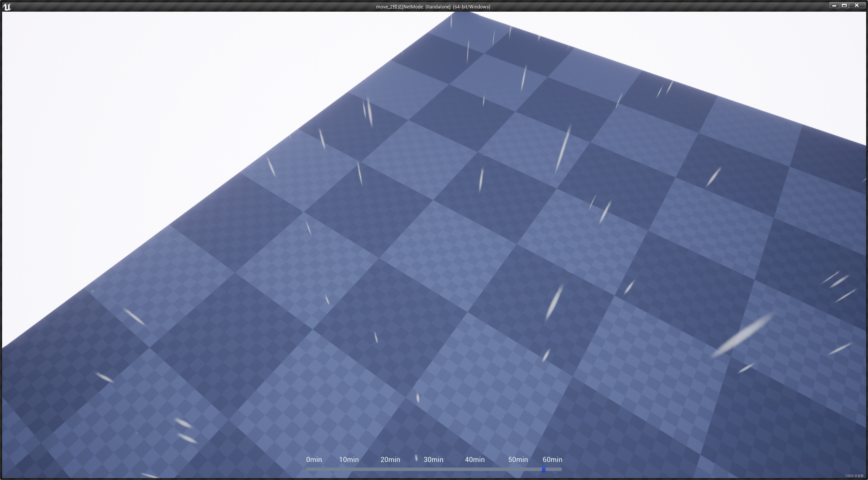Image resolution: width=868 pixels, height=480 pixels.
Task: Click the 60min label
Action: [552, 459]
